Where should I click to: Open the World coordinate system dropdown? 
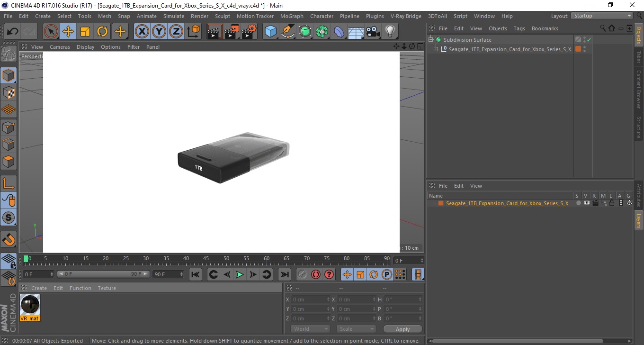[x=310, y=329]
